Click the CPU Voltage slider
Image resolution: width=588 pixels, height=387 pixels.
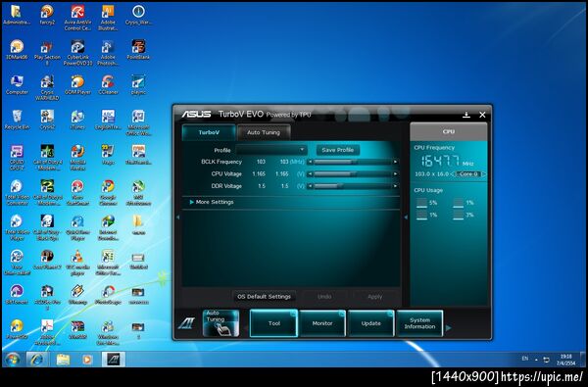point(353,174)
